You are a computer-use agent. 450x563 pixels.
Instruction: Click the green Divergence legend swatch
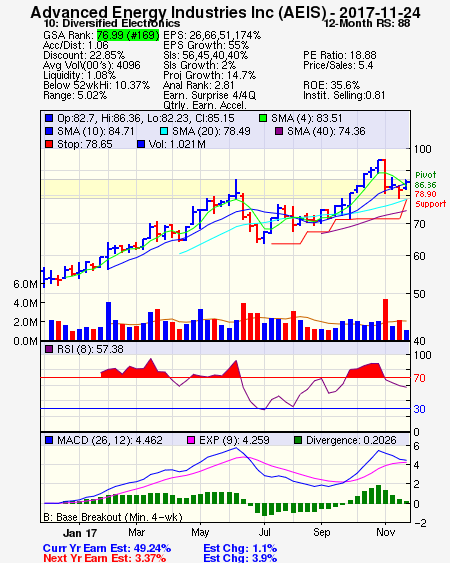coord(298,440)
